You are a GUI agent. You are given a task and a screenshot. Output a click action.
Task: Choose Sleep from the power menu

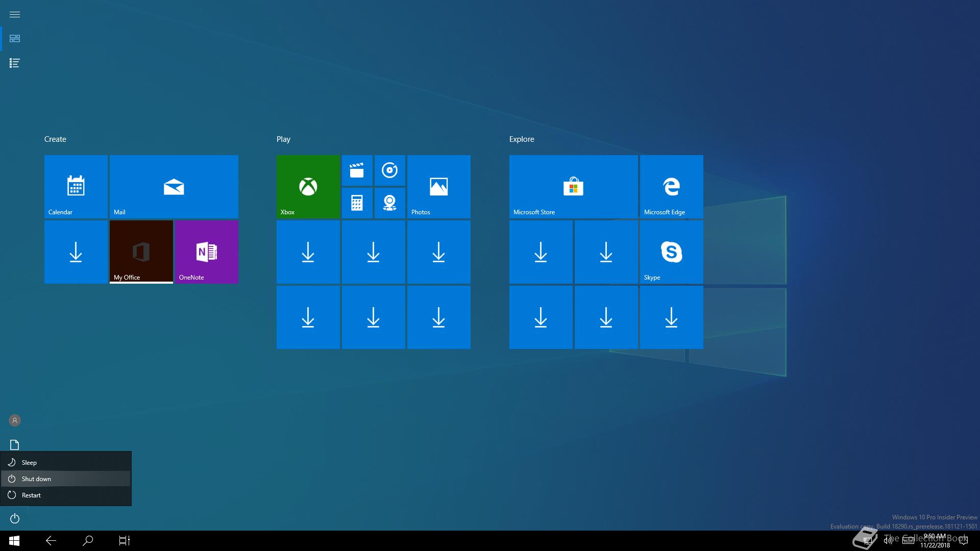66,462
